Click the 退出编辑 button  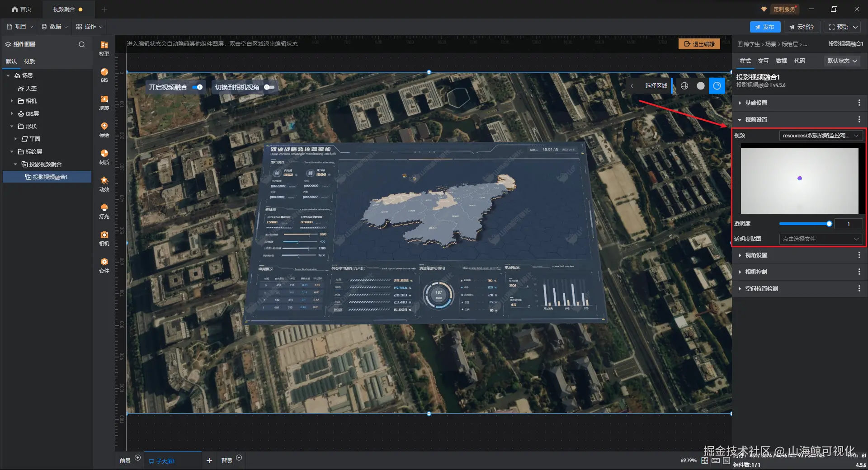tap(699, 44)
